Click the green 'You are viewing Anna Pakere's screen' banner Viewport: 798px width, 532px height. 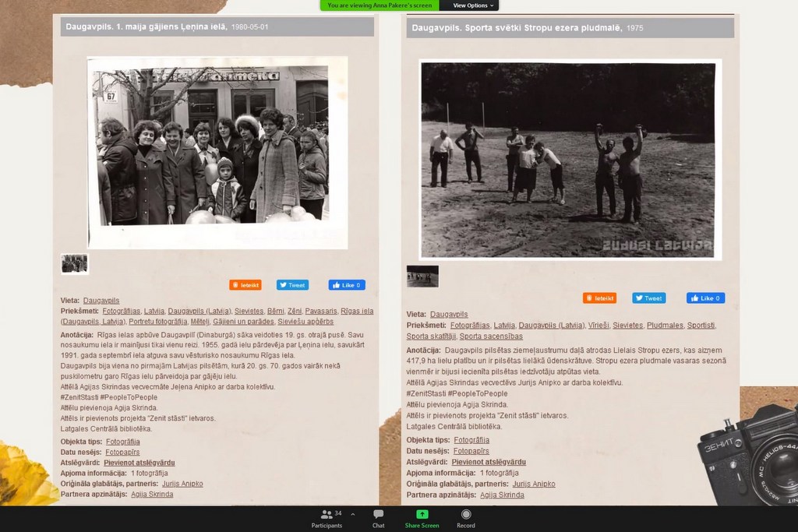tap(380, 5)
